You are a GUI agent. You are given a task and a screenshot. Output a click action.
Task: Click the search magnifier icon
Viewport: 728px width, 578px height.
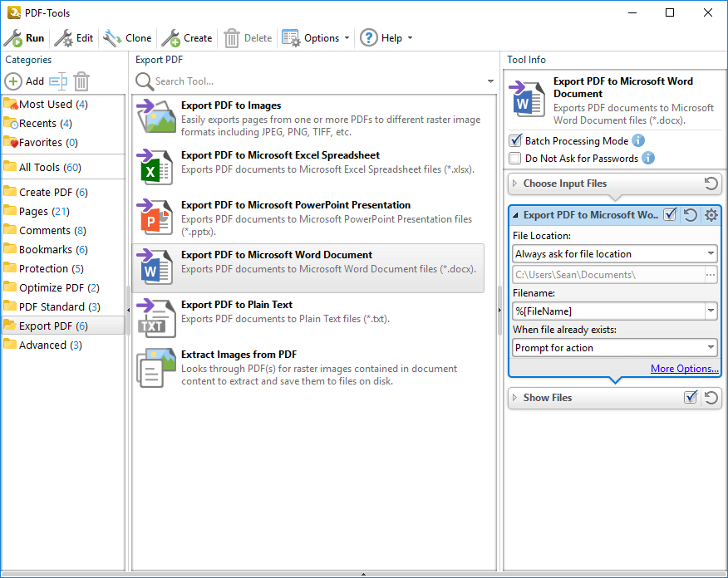pos(145,81)
